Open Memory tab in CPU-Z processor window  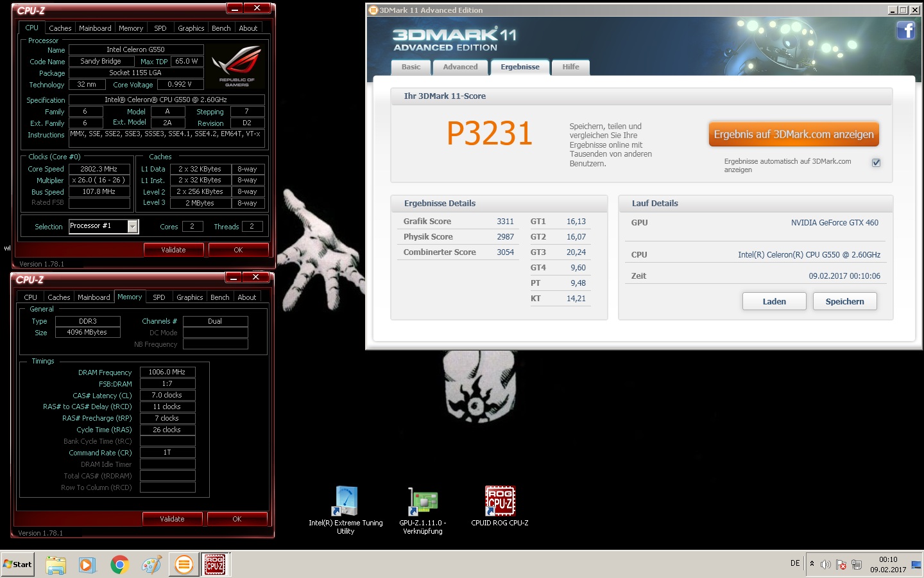pos(131,28)
